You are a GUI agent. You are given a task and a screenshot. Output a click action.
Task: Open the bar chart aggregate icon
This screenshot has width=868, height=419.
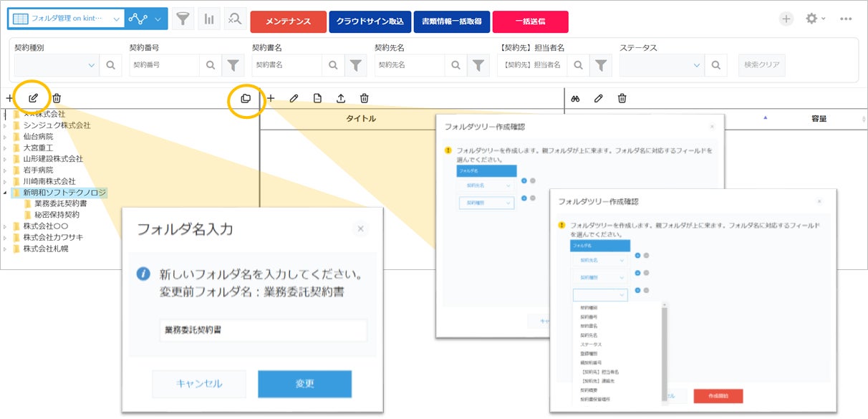click(x=209, y=19)
